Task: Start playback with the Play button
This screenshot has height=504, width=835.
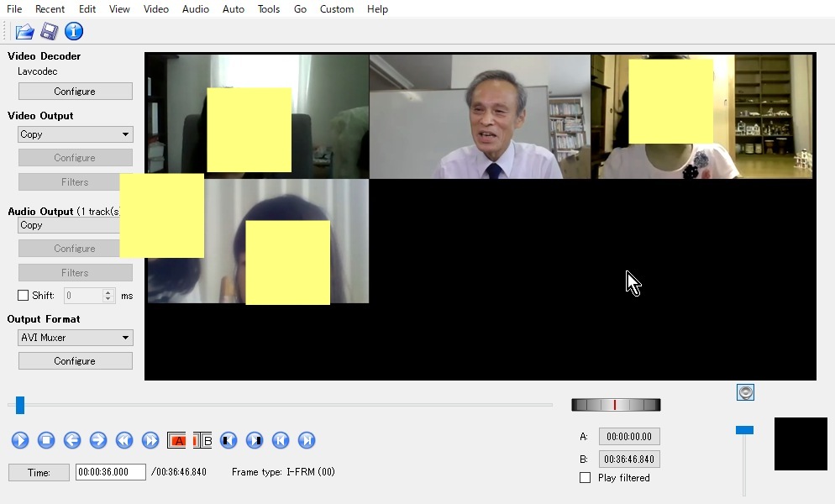Action: click(20, 440)
